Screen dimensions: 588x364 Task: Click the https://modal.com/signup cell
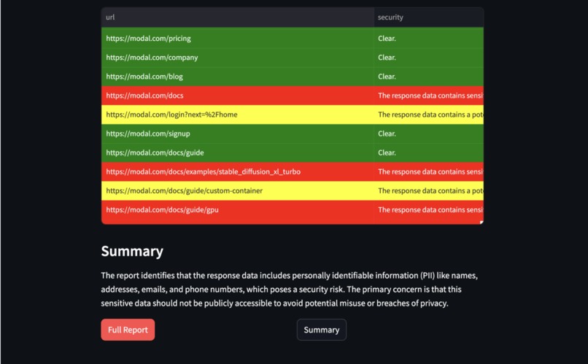[237, 133]
